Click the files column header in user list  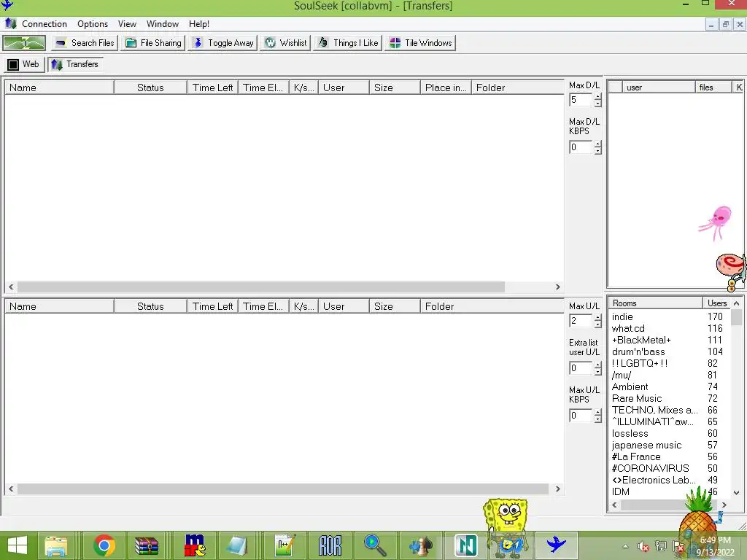coord(713,87)
